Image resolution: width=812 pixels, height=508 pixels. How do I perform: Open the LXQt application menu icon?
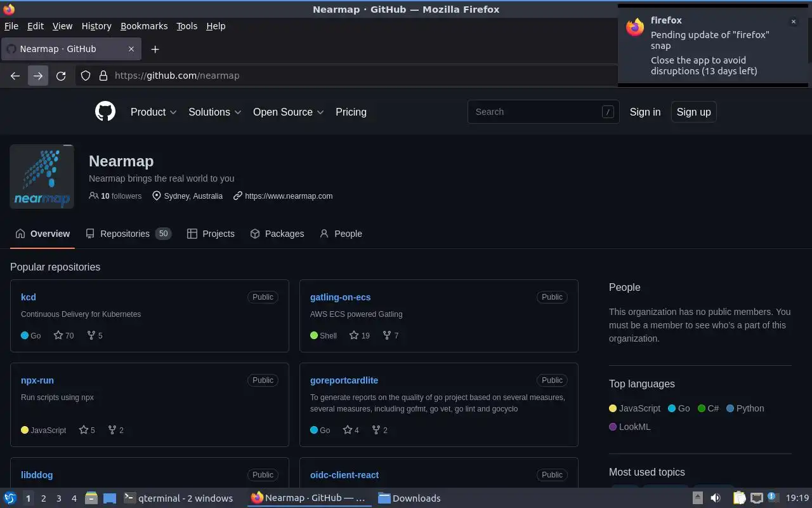coord(10,498)
